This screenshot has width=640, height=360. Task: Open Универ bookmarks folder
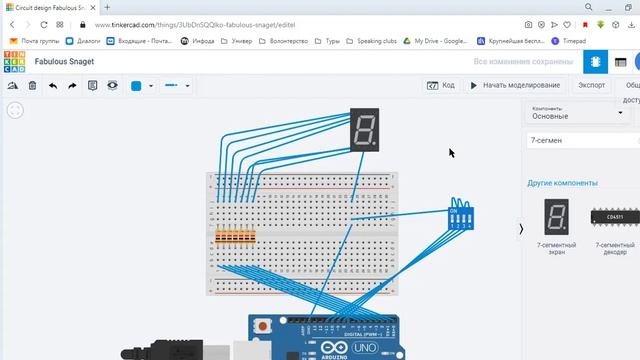[237, 41]
